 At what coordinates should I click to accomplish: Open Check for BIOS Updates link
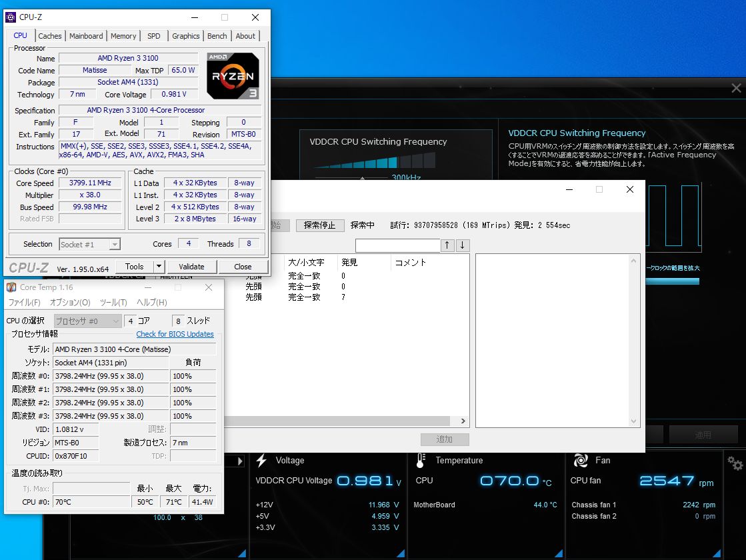tap(175, 334)
